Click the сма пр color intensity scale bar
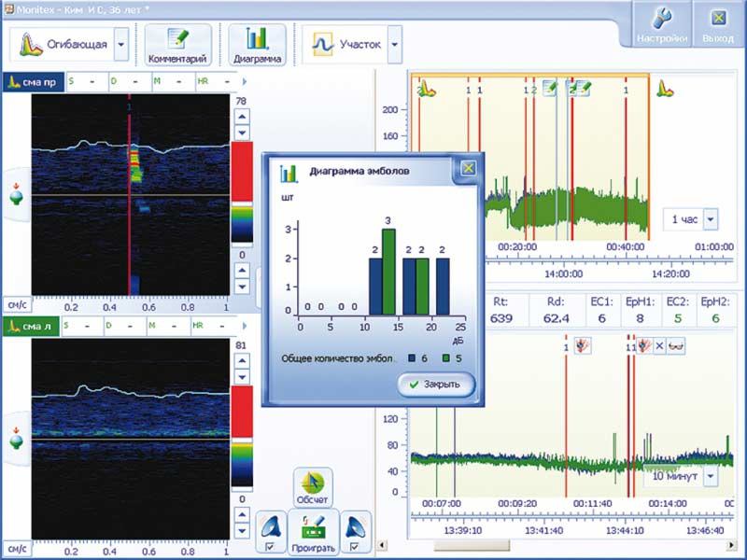The height and width of the screenshot is (560, 747). tap(242, 192)
